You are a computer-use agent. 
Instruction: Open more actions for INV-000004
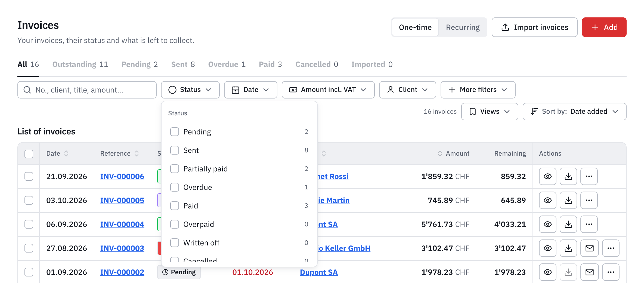(589, 224)
